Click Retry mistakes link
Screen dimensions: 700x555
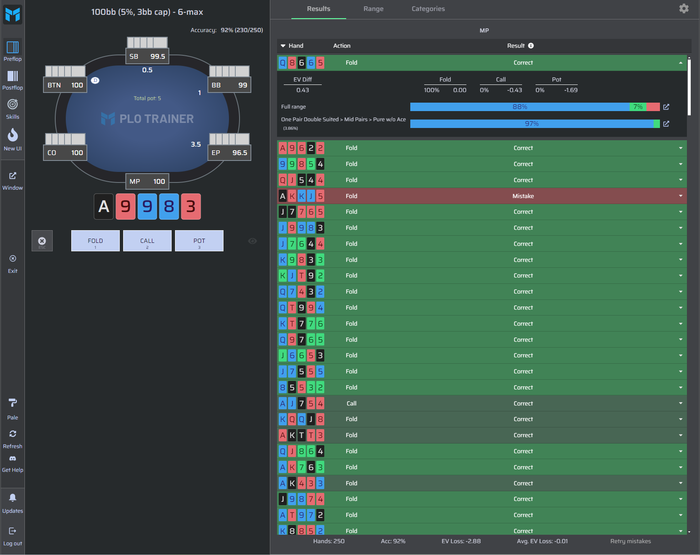point(630,541)
